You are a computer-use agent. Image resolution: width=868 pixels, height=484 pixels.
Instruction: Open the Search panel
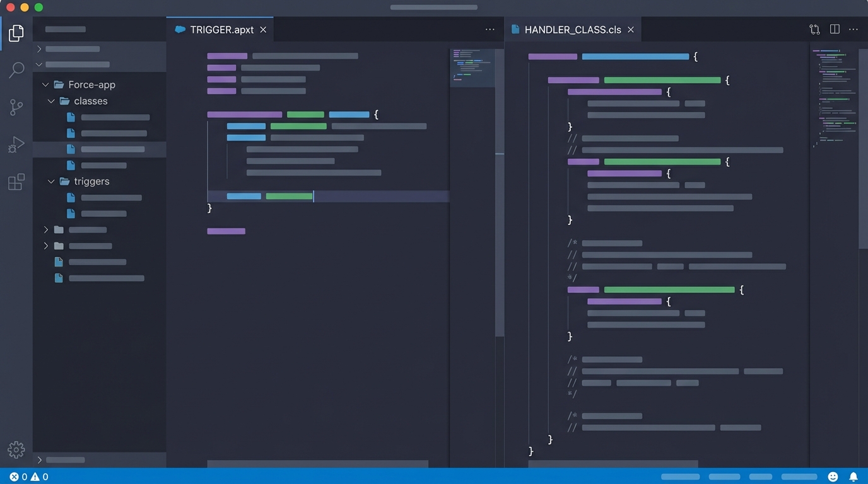16,69
